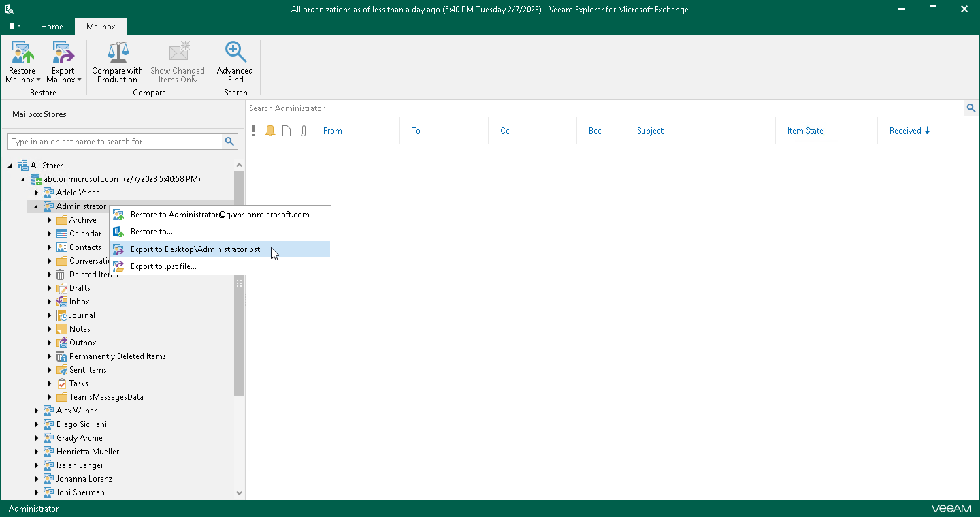Click the attachment paperclip column icon
The width and height of the screenshot is (980, 517).
302,130
